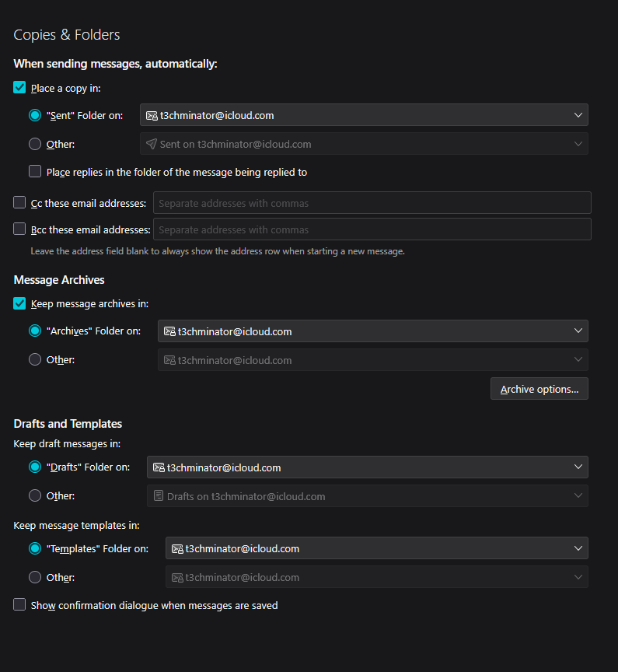Open the "Sent" Folder account dropdown
Viewport: 618px width, 672px height.
pyautogui.click(x=364, y=115)
